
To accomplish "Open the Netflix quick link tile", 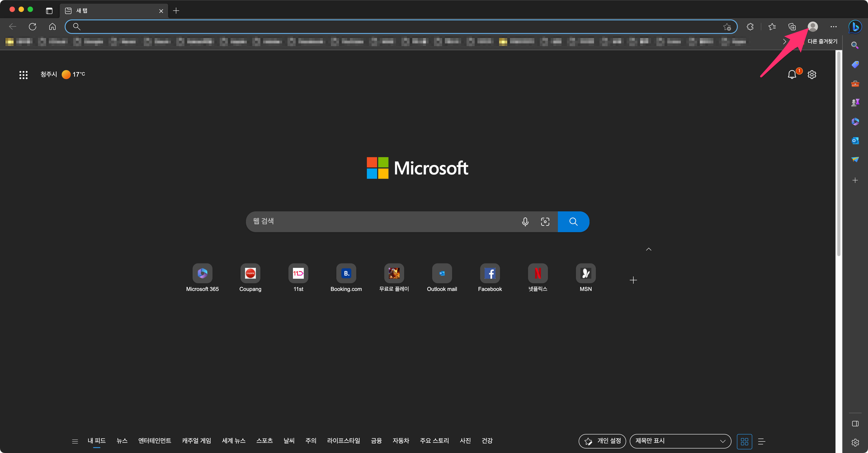I will coord(538,273).
